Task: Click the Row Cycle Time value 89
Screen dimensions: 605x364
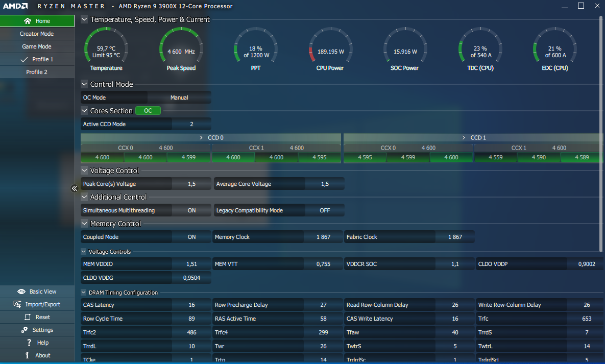Action: tap(191, 319)
